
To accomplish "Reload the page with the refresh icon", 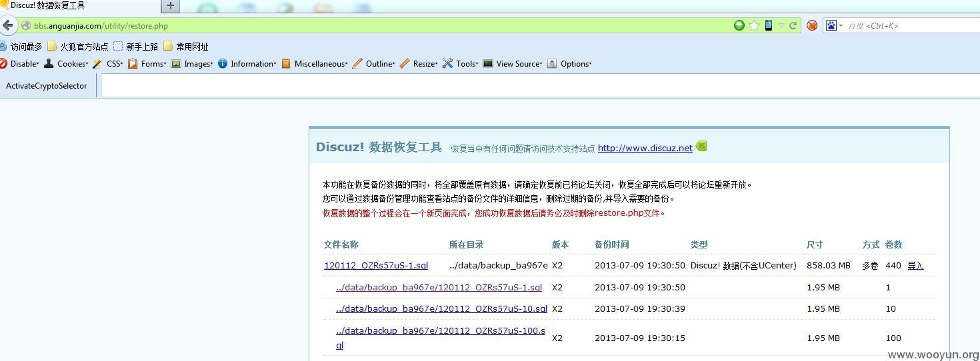I will pos(793,25).
